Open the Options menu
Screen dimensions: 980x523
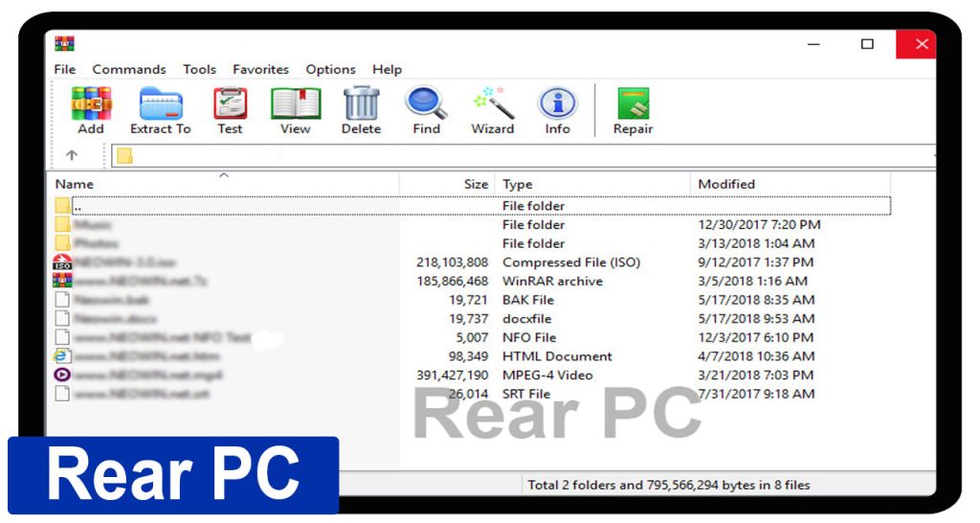pos(330,69)
